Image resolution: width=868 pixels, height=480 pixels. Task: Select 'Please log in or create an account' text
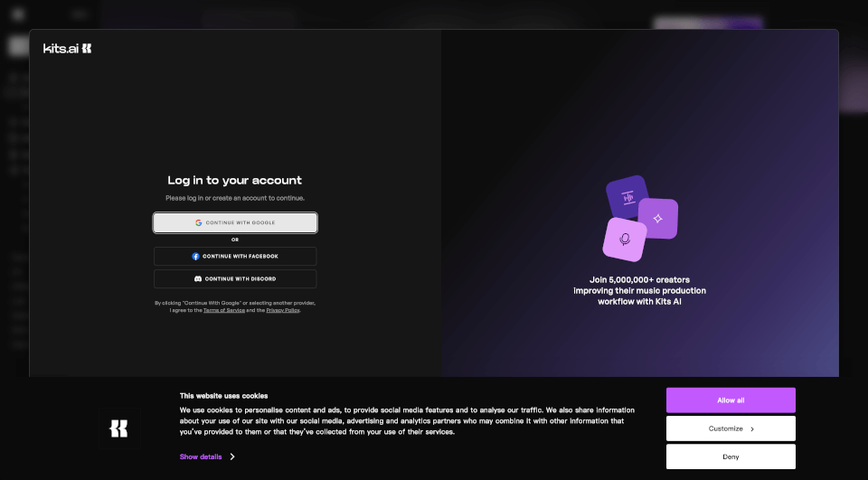235,198
